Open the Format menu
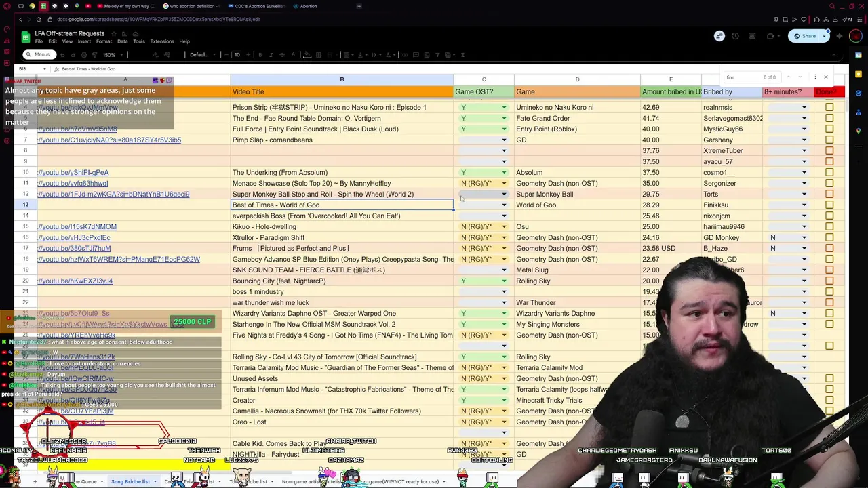Image resolution: width=868 pixels, height=488 pixels. coord(104,41)
